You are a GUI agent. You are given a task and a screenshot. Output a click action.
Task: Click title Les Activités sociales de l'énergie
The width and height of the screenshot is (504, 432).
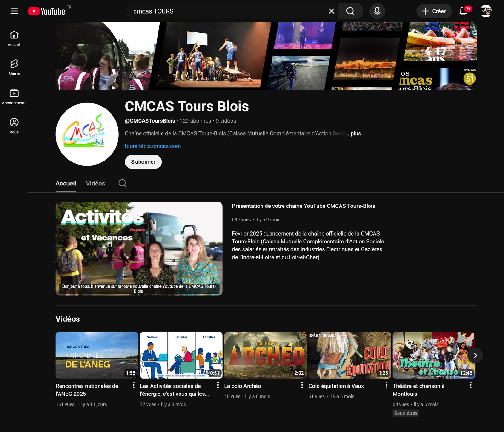(174, 390)
